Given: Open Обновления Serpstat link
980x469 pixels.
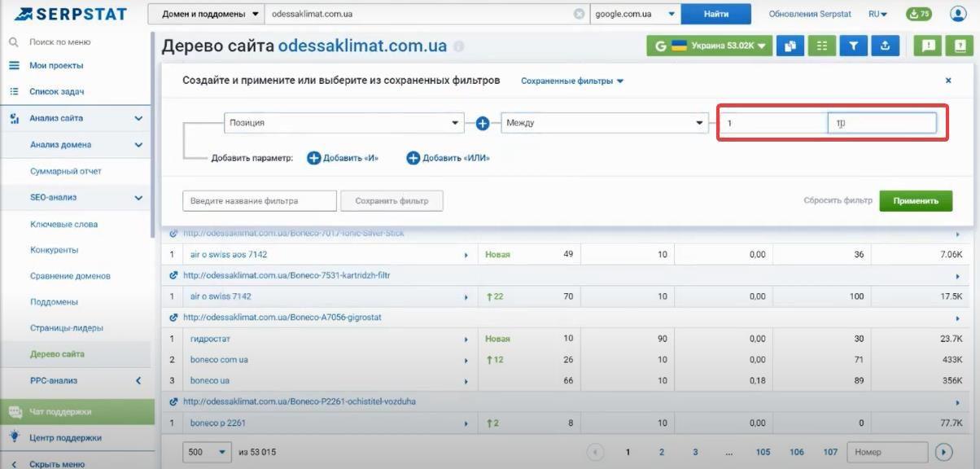Looking at the screenshot, I should point(810,14).
